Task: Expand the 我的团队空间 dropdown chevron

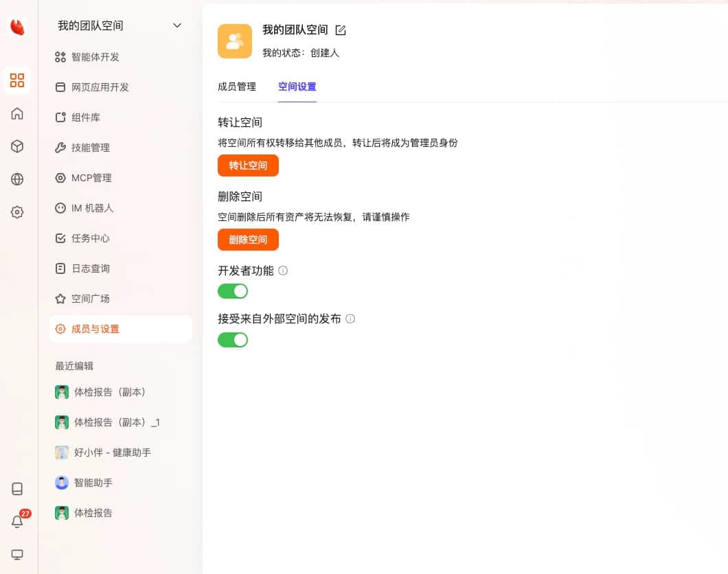Action: tap(177, 25)
